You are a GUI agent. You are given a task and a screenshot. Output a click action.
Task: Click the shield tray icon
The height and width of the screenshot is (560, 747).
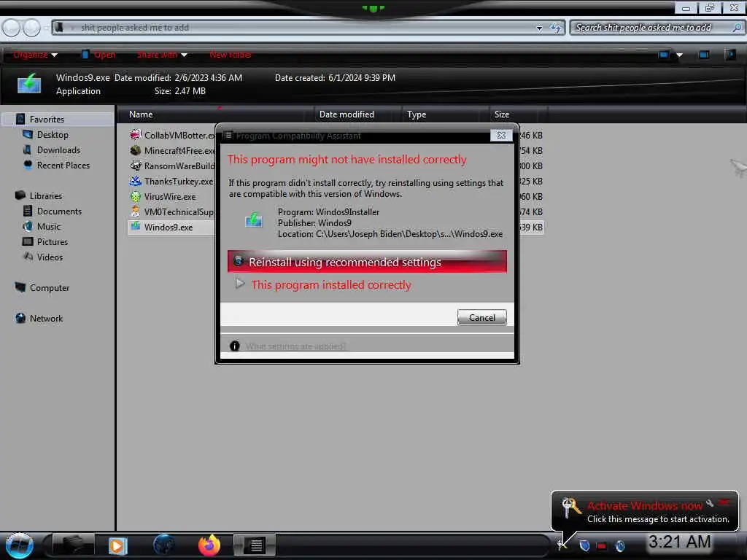pyautogui.click(x=584, y=545)
